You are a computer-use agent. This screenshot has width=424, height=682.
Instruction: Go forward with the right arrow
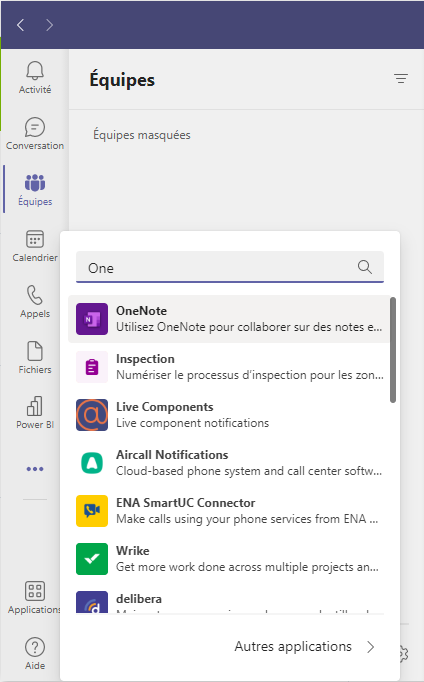tap(50, 25)
